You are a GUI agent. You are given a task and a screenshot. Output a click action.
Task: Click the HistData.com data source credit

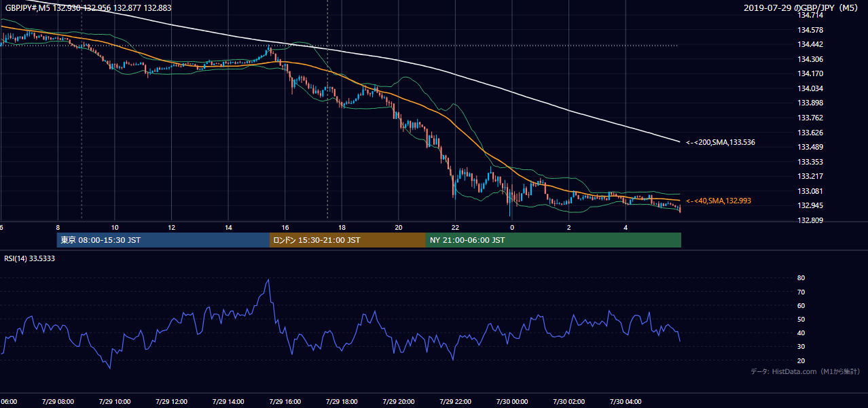pyautogui.click(x=805, y=371)
